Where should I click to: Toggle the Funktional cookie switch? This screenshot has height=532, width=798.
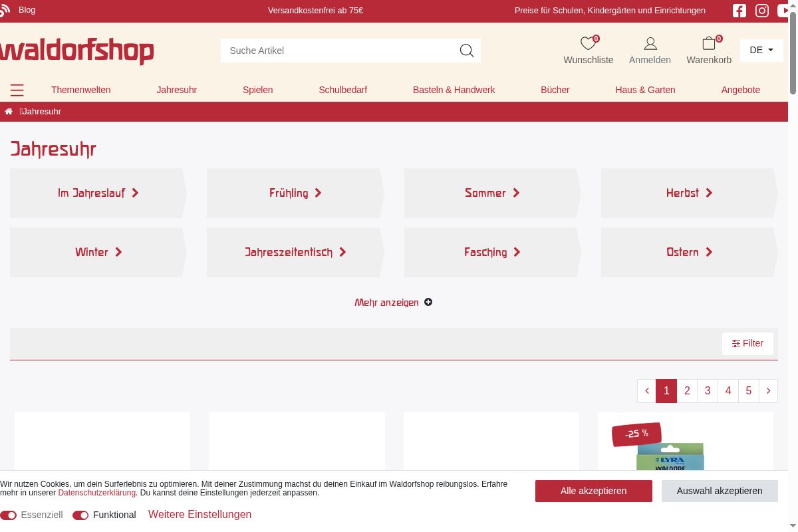click(80, 515)
